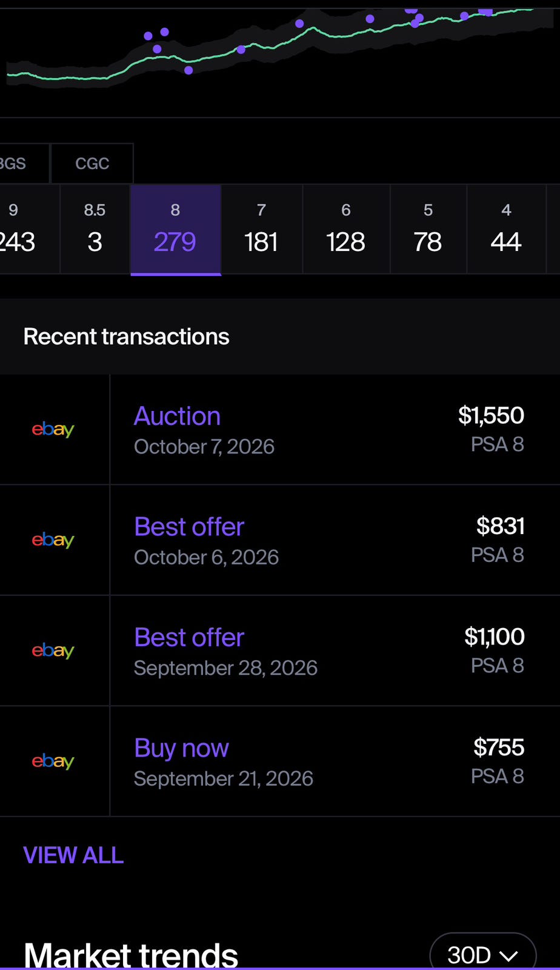Click eBay logo beside $831 Best offer
Screen dimensions: 560x970
pyautogui.click(x=53, y=540)
